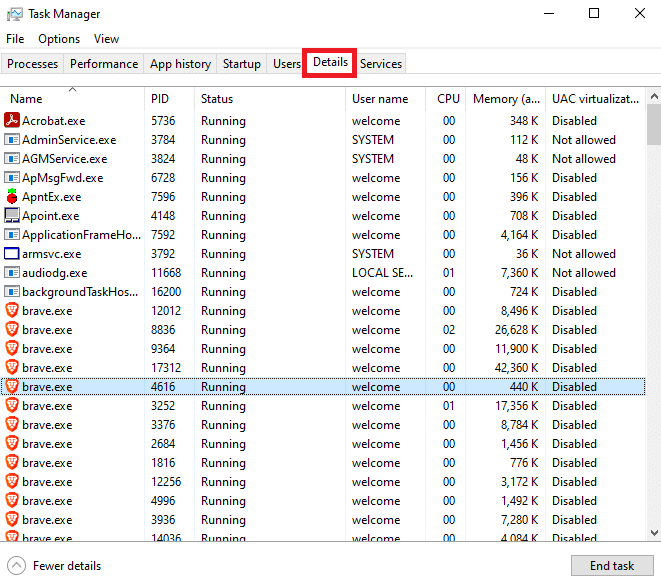
Task: Sort by the CPU column header
Action: point(446,99)
